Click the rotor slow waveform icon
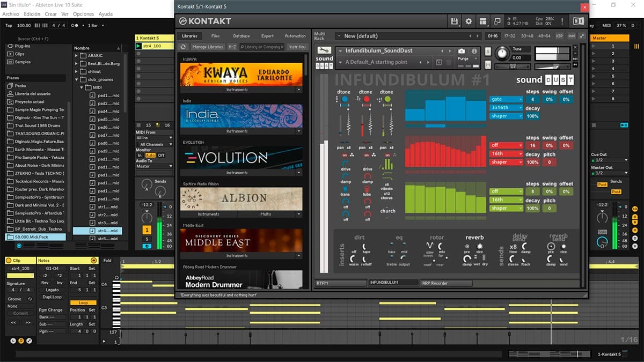Viewport: 644px width, 362px height. pos(429,246)
